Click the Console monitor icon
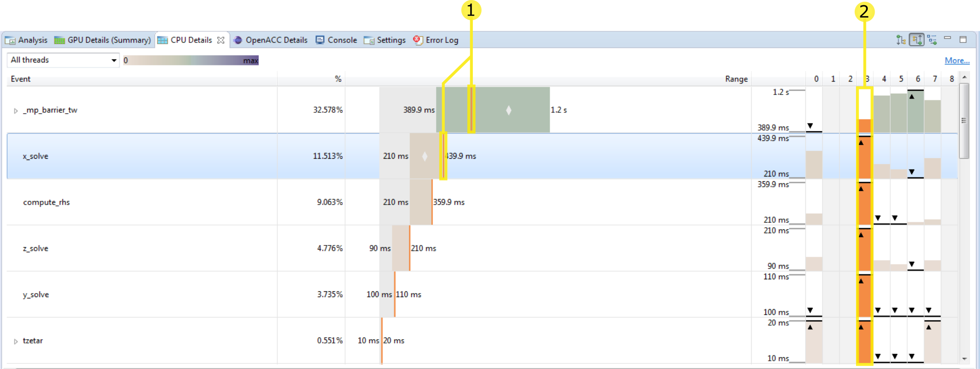Viewport: 980px width, 369px height. (320, 40)
